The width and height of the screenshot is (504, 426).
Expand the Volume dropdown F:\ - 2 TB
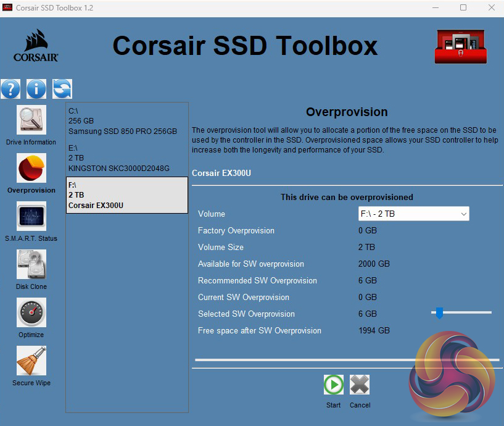point(413,214)
